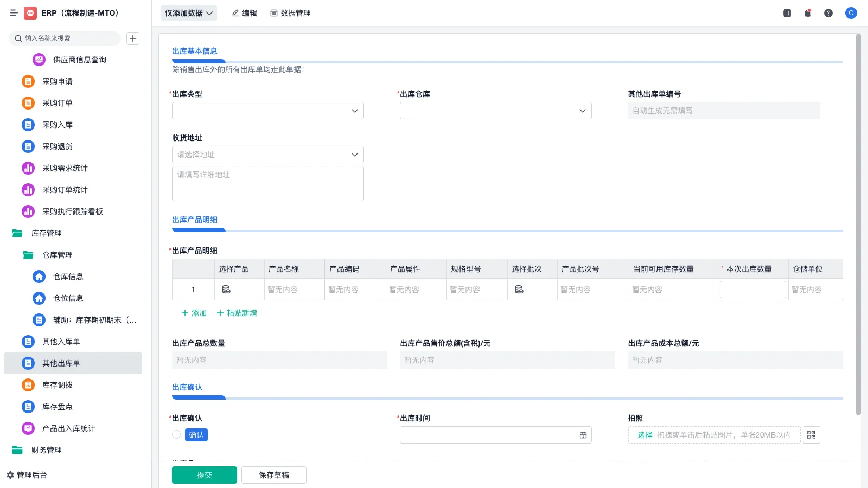Click the 采购需求统计 chart icon in sidebar
The width and height of the screenshot is (868, 488).
click(x=28, y=168)
